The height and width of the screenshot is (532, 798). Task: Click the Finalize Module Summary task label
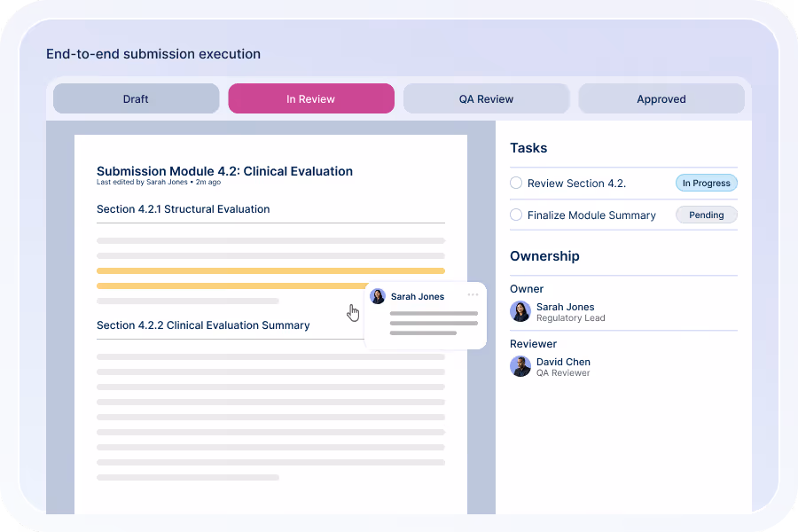coord(591,215)
